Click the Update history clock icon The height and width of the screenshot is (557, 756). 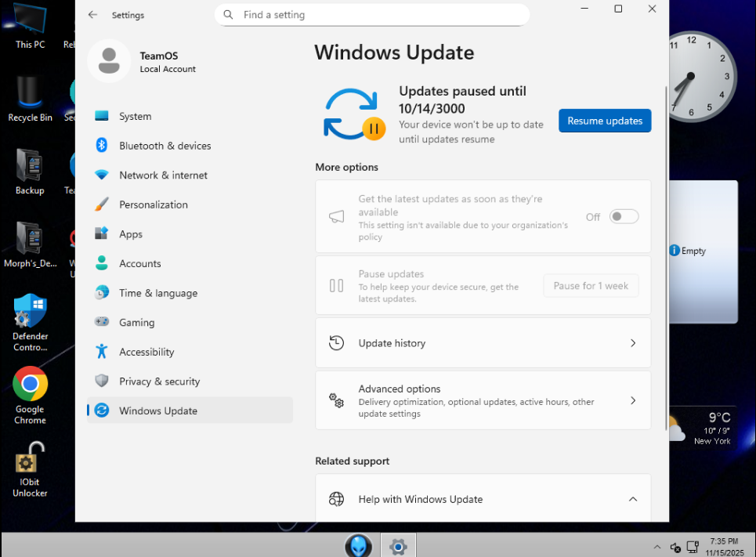pos(336,342)
